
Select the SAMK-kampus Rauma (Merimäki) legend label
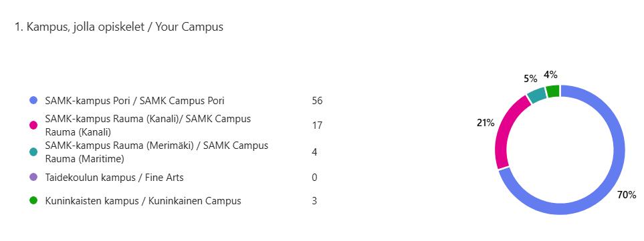(156, 152)
